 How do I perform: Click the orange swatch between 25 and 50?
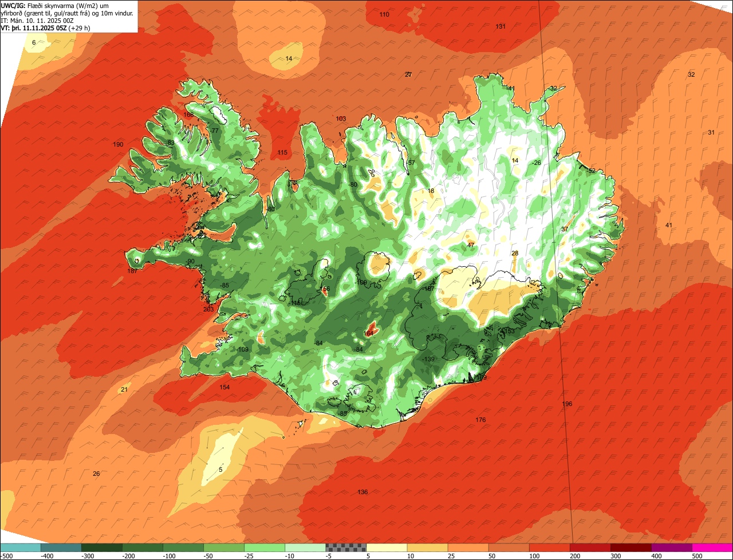point(468,547)
